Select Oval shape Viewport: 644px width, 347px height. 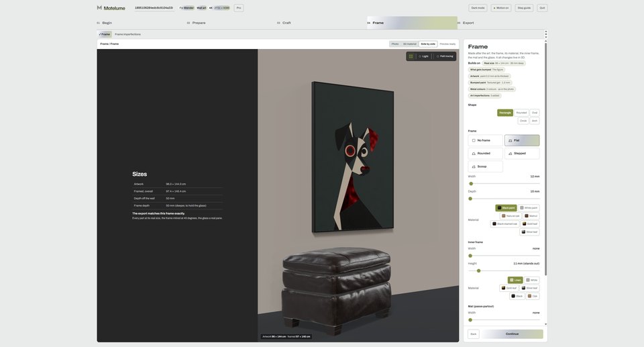[535, 113]
